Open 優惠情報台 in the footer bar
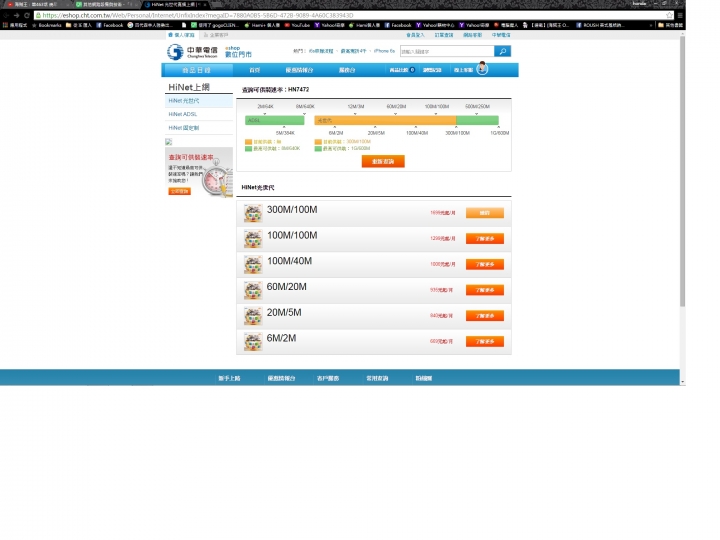The image size is (720, 540). tap(281, 378)
